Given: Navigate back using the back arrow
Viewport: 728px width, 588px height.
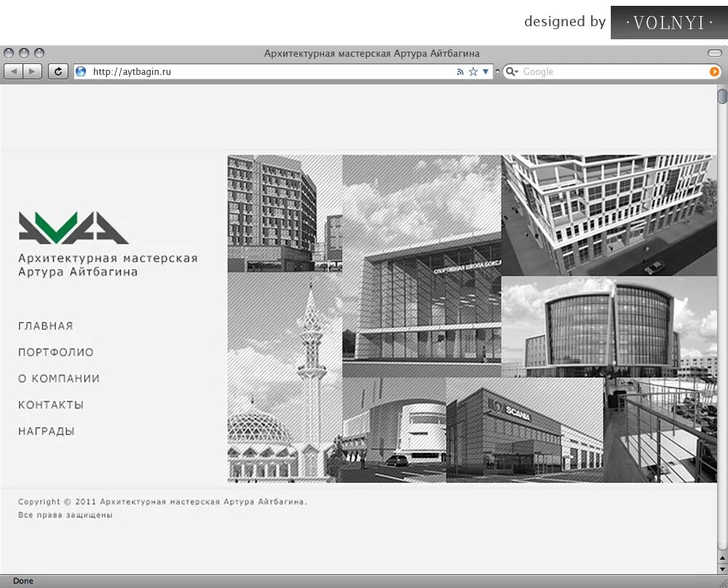Looking at the screenshot, I should [x=12, y=71].
